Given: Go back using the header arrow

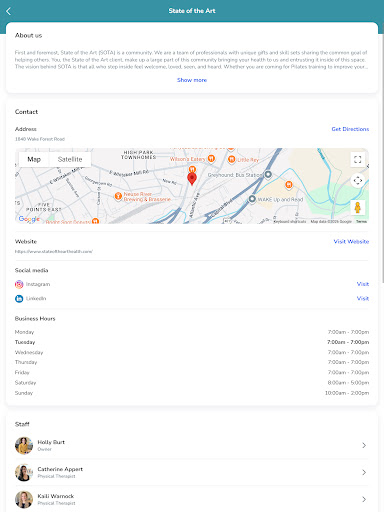Looking at the screenshot, I should [x=9, y=11].
